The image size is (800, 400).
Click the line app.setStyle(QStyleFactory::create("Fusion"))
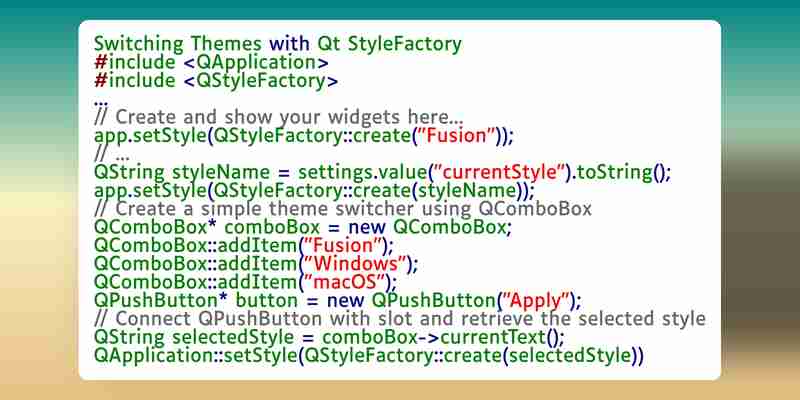[304, 136]
